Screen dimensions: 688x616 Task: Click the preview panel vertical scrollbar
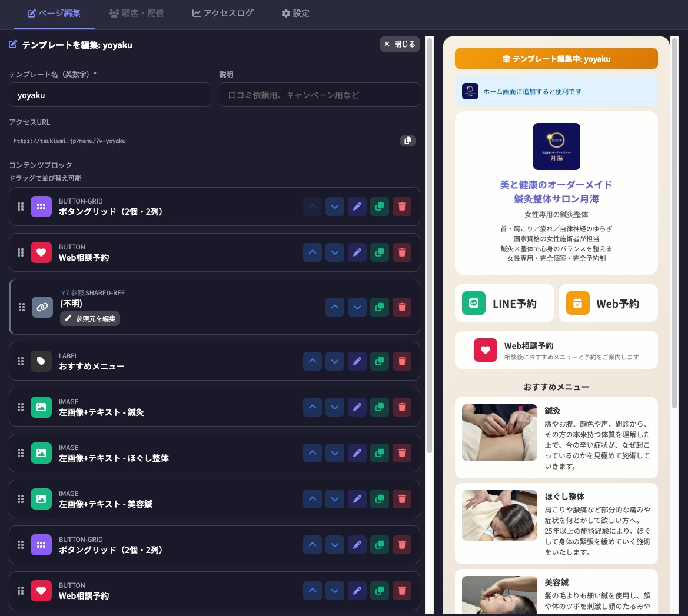[674, 223]
